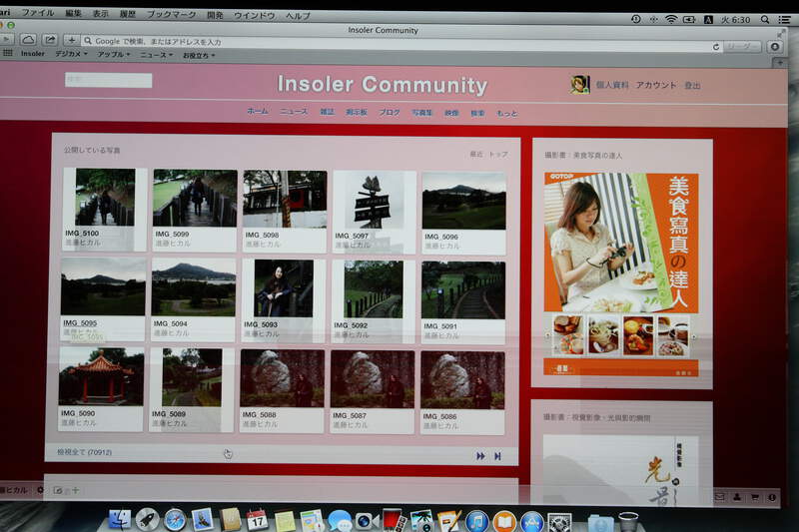The image size is (799, 532).
Task: Click the fast-forward next page icon
Action: point(480,455)
